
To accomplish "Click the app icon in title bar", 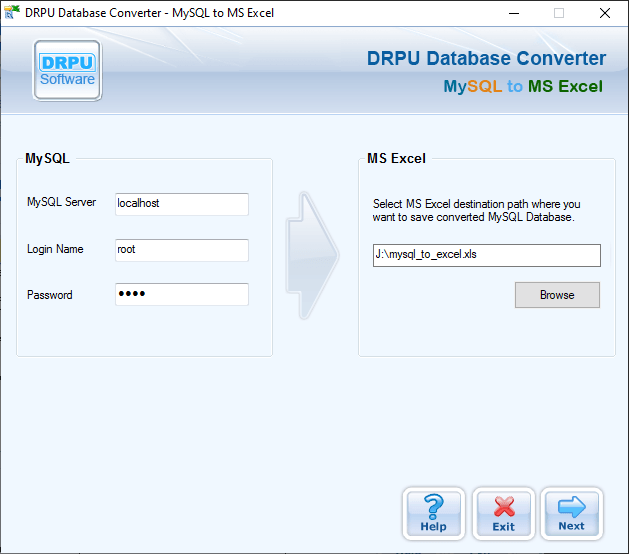I will 12,12.
